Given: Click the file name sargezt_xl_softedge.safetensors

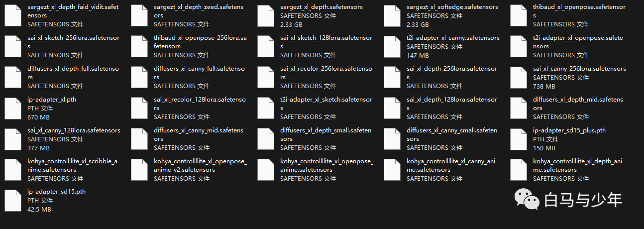Looking at the screenshot, I should [452, 7].
